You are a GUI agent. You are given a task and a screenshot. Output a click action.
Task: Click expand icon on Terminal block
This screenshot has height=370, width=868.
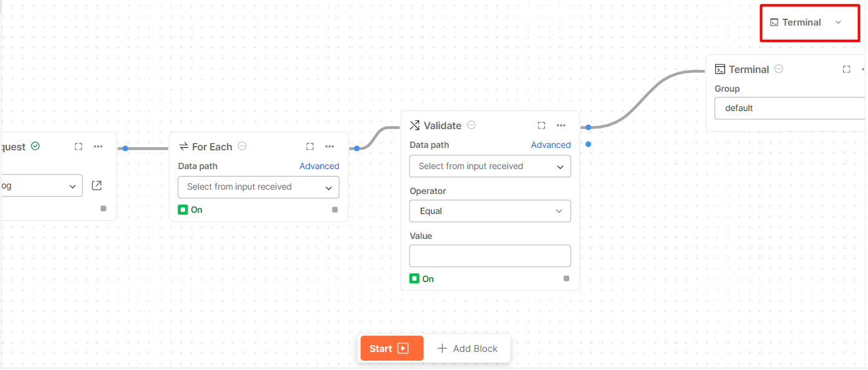tap(846, 69)
